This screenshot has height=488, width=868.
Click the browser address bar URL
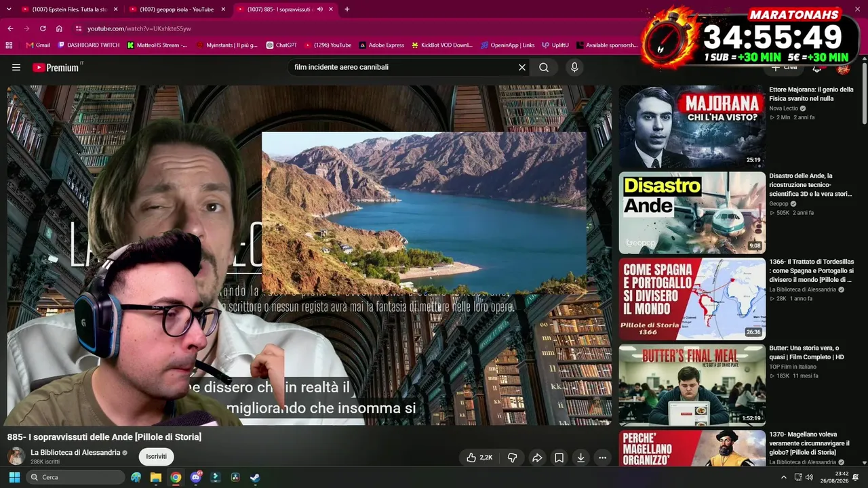(139, 28)
